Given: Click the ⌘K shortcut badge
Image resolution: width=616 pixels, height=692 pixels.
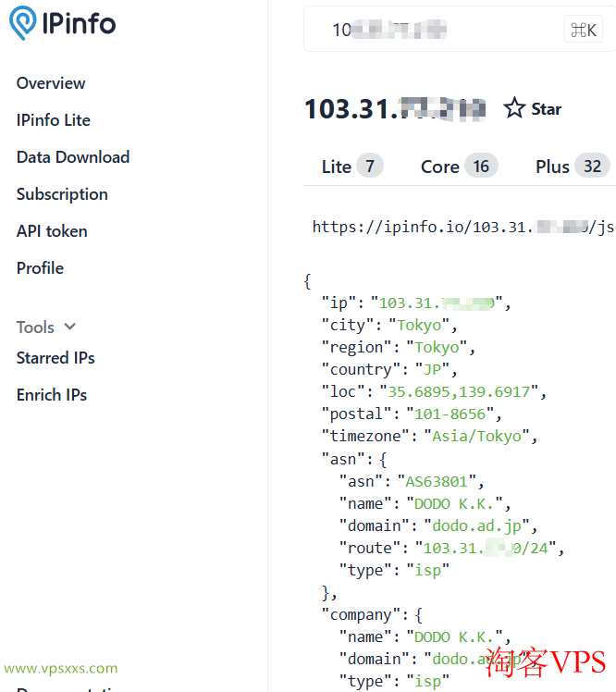Looking at the screenshot, I should click(584, 30).
